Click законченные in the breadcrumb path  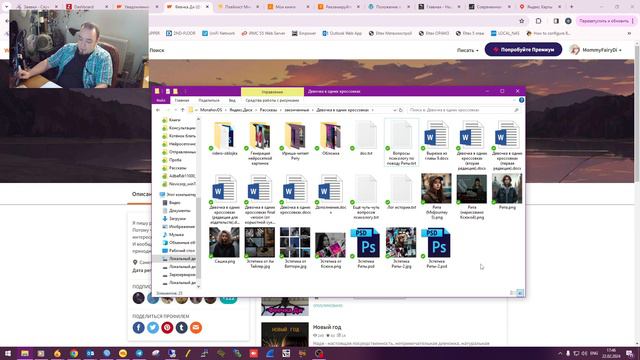coord(296,110)
